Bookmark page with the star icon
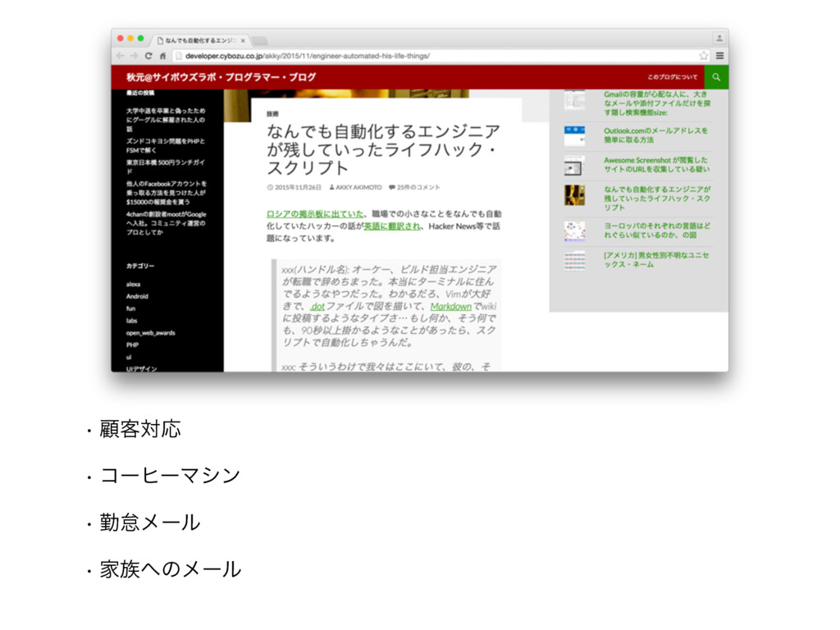This screenshot has width=840, height=630. pos(703,56)
